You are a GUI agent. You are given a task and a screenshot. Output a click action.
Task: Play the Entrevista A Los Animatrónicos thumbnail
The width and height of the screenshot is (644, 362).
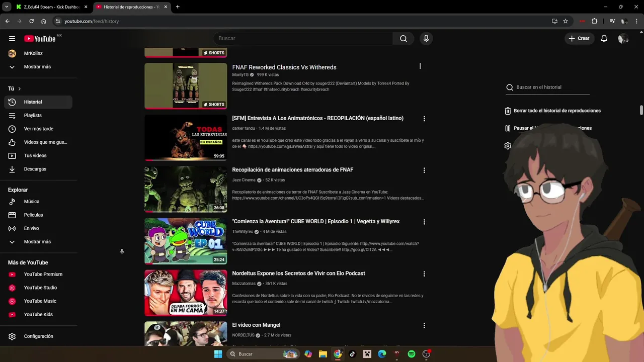click(186, 138)
